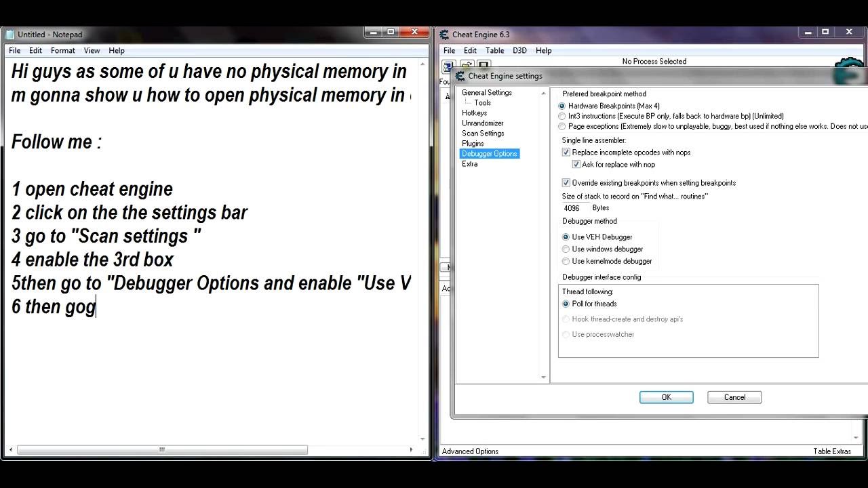
Task: Select Poll for threads option
Action: 566,304
